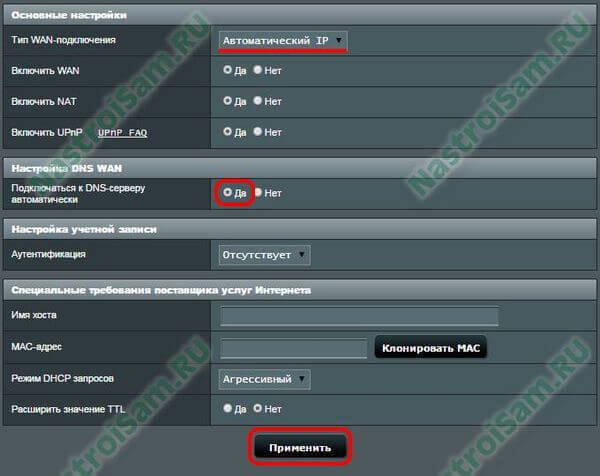Select 'Нет' for Расширить значение TTL
This screenshot has height=476, width=600.
(258, 408)
